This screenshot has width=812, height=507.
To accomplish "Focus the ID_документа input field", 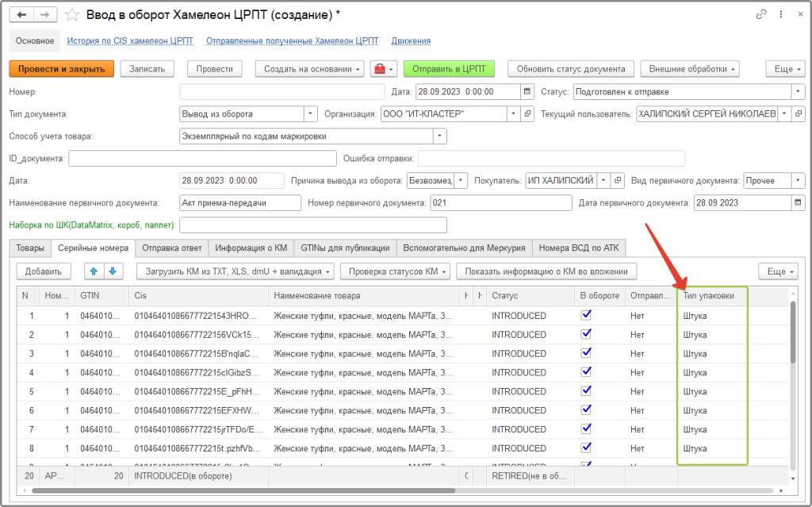I will (202, 158).
